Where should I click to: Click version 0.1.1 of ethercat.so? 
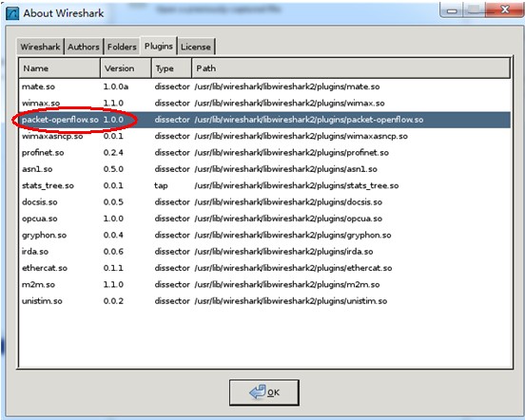coord(113,268)
